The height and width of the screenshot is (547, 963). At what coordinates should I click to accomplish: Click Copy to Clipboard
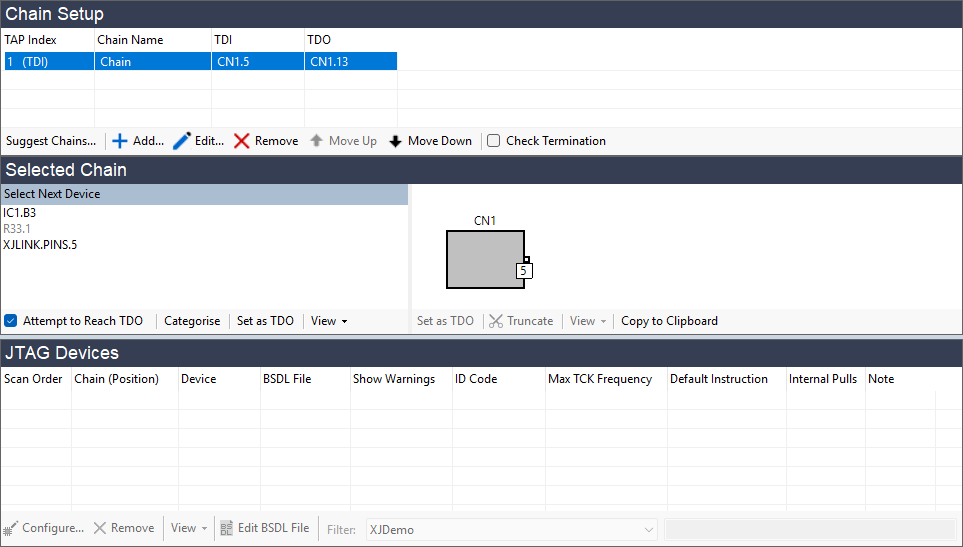point(669,321)
